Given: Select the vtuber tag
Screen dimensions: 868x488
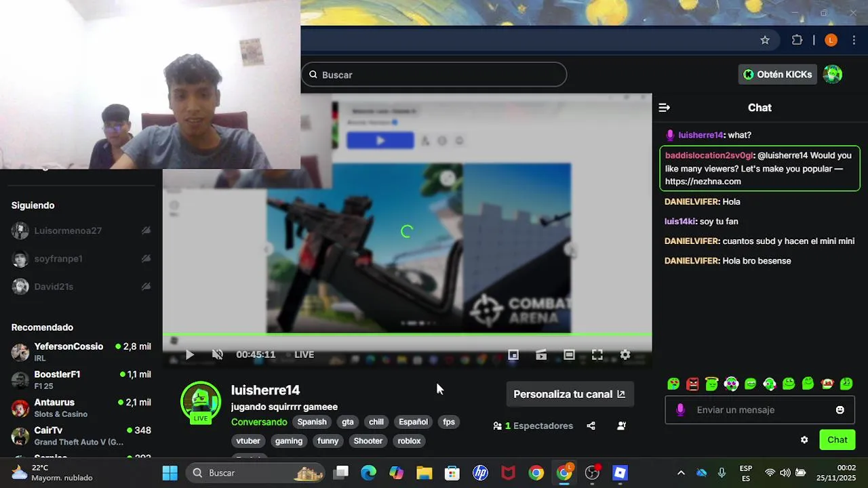Looking at the screenshot, I should coord(248,441).
